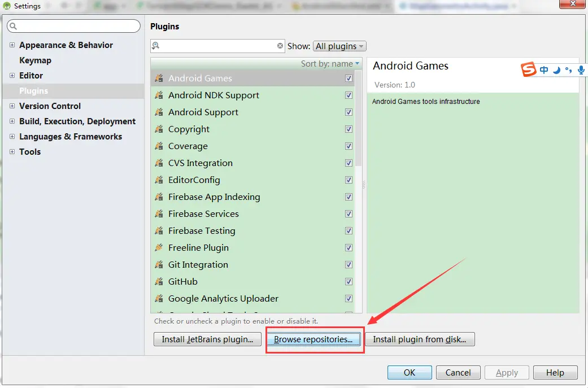
Task: Click the Android NDK Support plugin icon
Action: tap(159, 95)
